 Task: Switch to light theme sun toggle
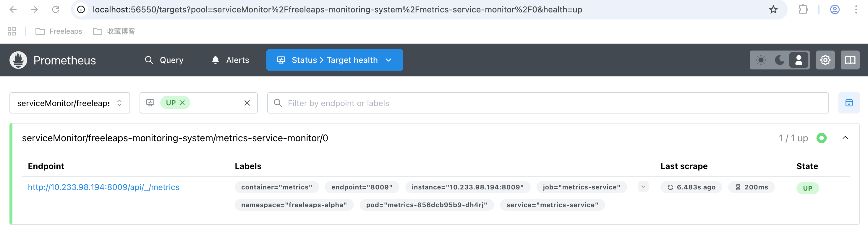(x=760, y=60)
